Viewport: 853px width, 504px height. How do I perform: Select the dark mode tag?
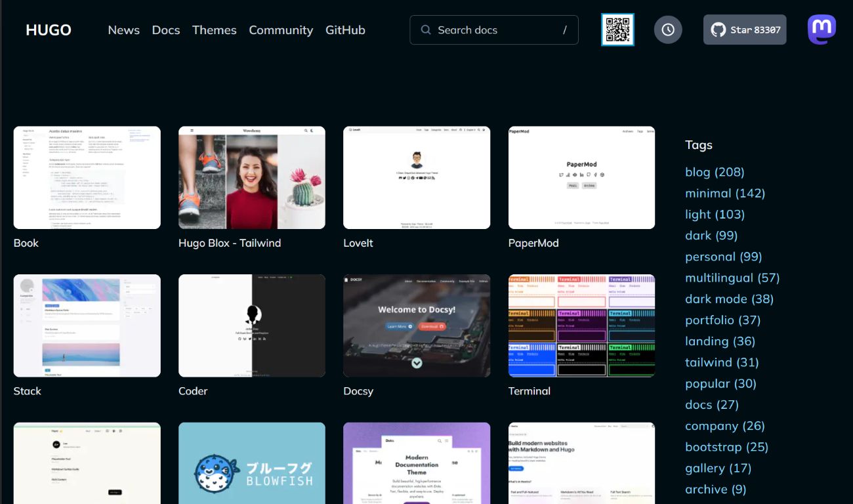tap(730, 299)
